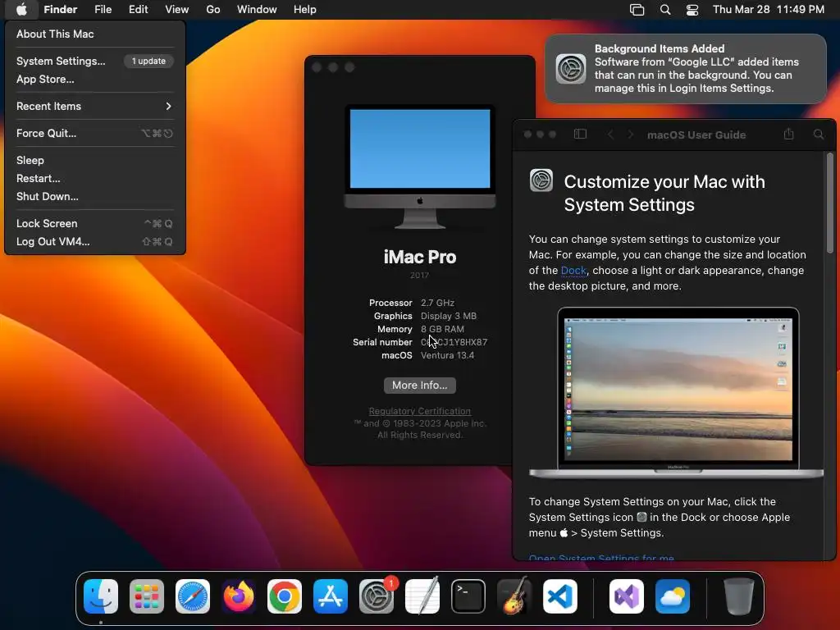Open Control Center in menu bar
840x630 pixels.
692,10
